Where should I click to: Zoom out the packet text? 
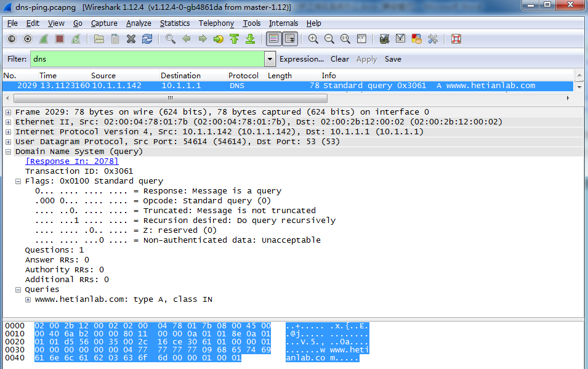329,39
